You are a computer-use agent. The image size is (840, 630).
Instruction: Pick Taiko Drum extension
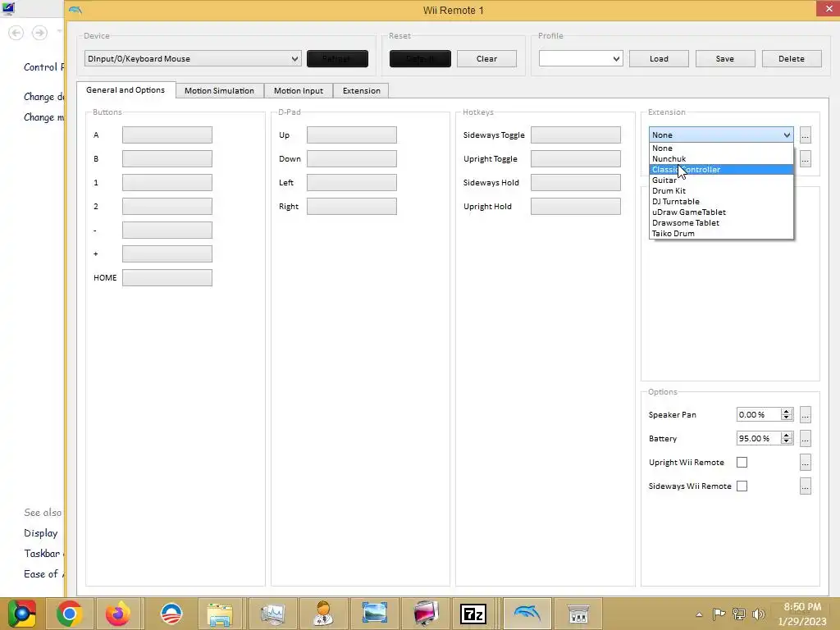[x=721, y=234]
